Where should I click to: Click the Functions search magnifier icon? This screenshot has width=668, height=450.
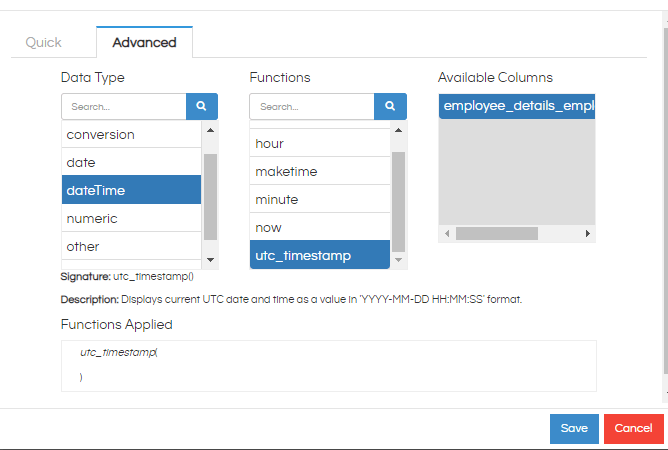click(390, 106)
